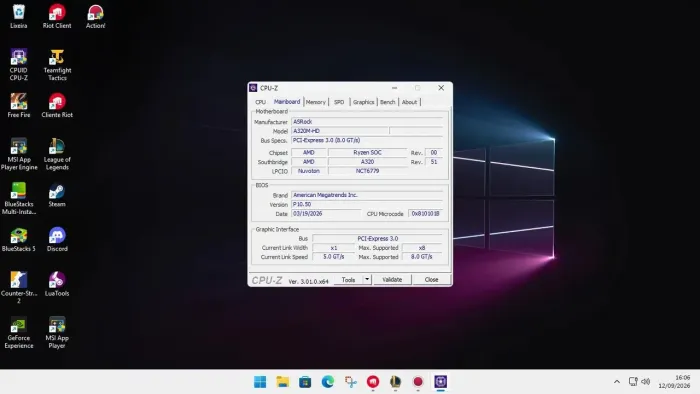Image resolution: width=700 pixels, height=394 pixels.
Task: Open the Riot Client desktop shortcut
Action: (57, 17)
